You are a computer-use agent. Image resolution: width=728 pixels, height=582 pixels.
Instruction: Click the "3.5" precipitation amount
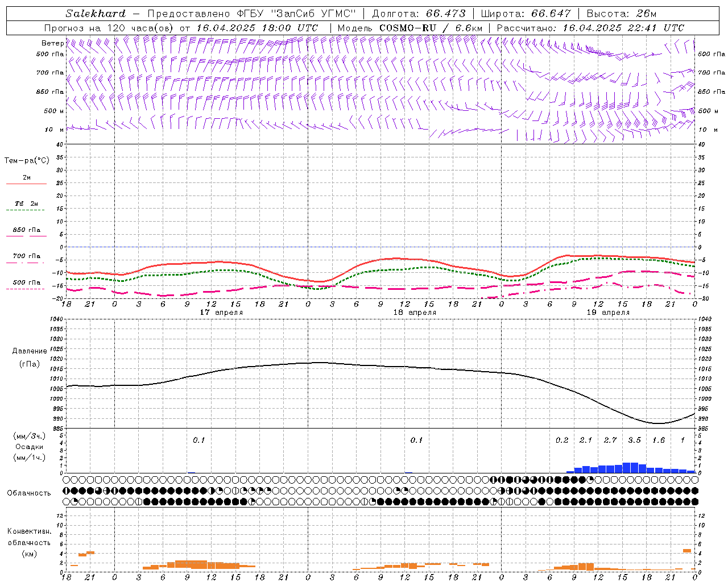634,440
